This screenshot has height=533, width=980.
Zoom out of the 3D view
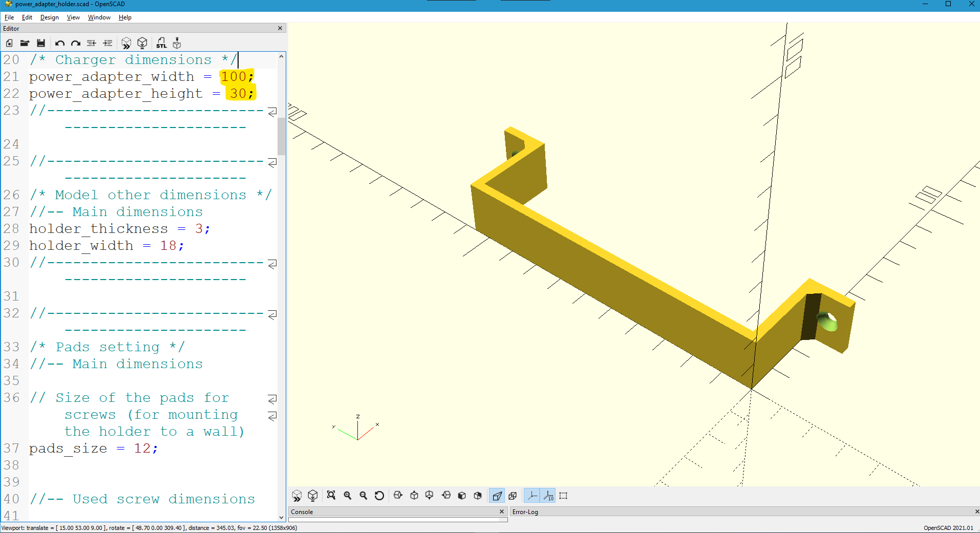tap(364, 496)
